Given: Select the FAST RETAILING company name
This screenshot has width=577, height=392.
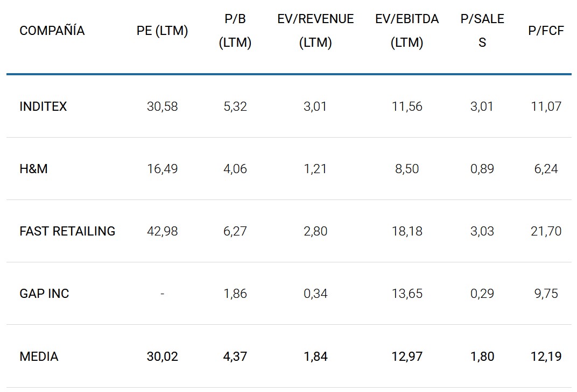Looking at the screenshot, I should tap(67, 231).
